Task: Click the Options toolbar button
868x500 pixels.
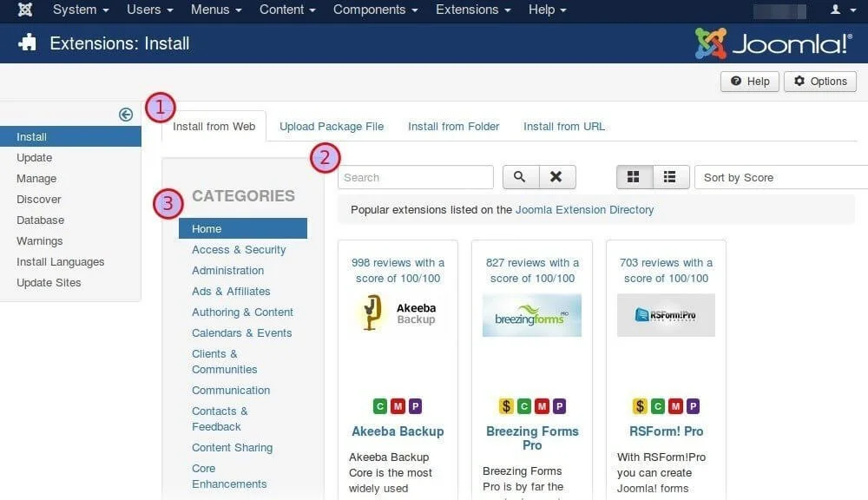Action: [820, 82]
